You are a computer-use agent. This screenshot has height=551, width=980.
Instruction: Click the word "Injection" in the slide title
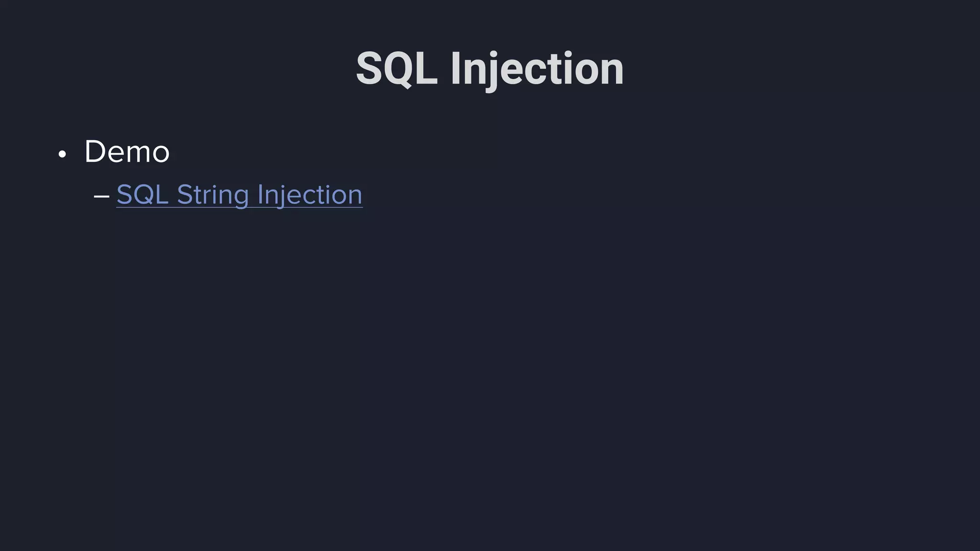pos(537,69)
